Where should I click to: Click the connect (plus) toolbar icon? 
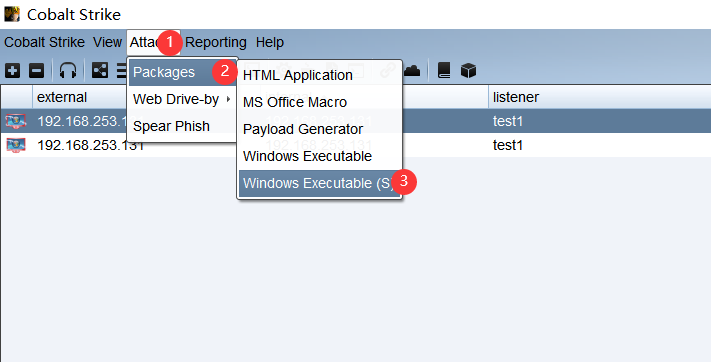pos(13,71)
